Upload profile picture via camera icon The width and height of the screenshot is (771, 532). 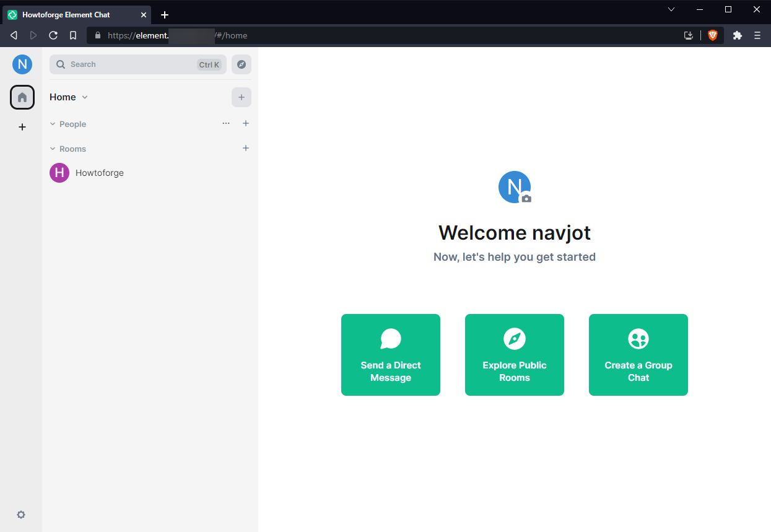[x=526, y=198]
